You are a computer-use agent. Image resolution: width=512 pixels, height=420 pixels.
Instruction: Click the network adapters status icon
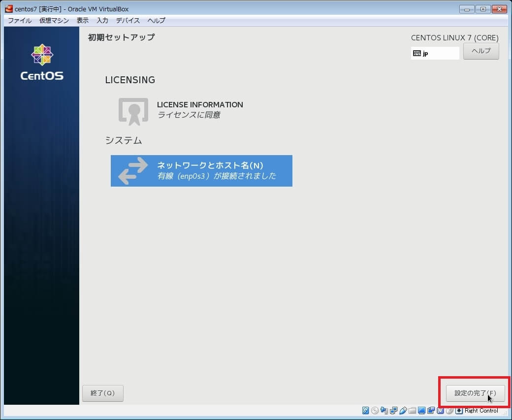(393, 411)
